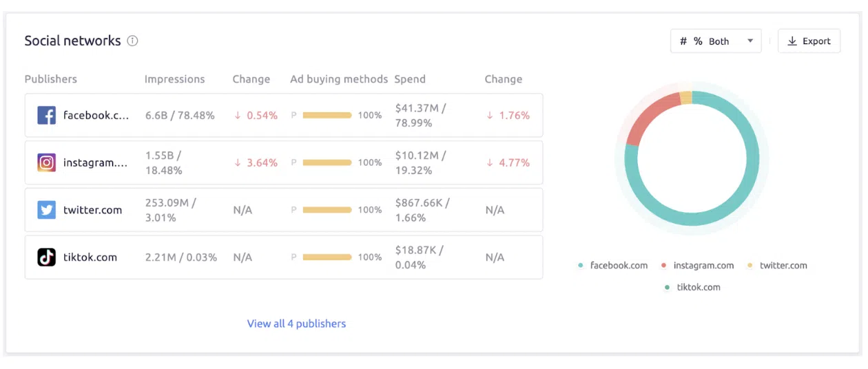This screenshot has width=868, height=369.
Task: Click the Instagram logo icon
Action: pos(46,162)
